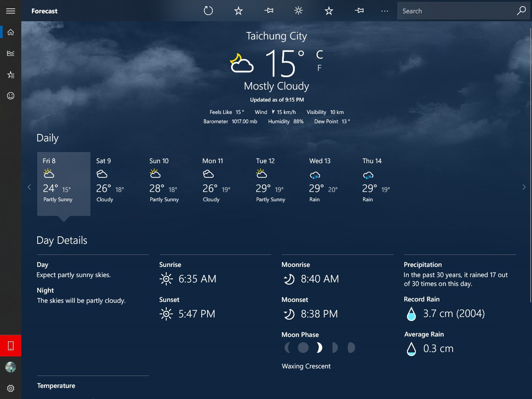Click the magnifier search icon

521,11
